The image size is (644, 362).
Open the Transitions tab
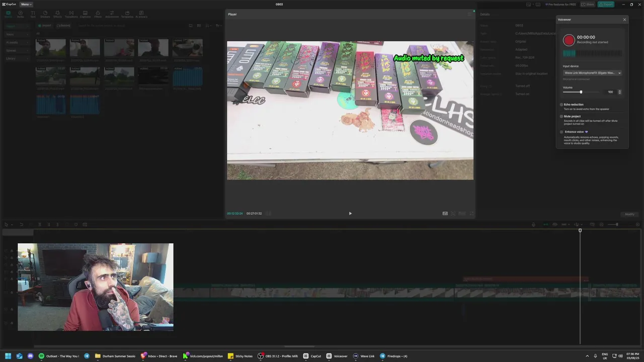point(71,14)
